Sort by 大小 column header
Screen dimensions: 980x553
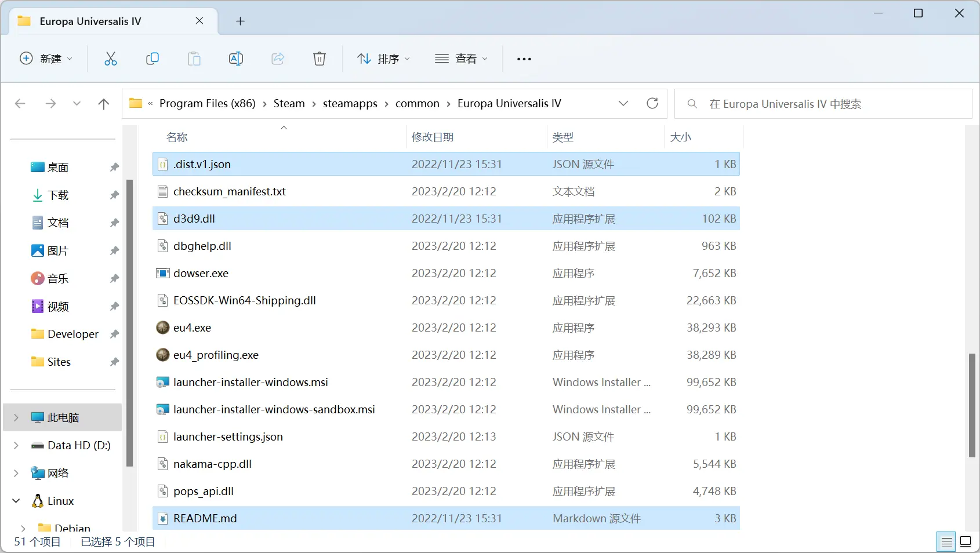point(681,137)
